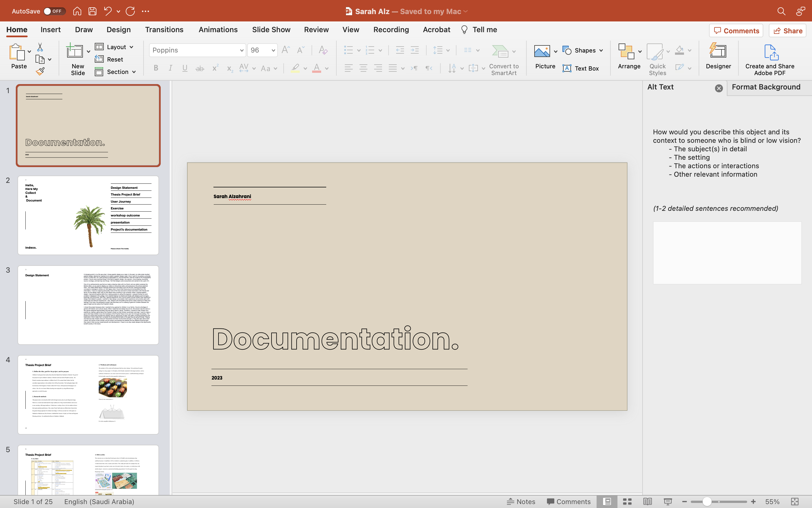Click the Paste clipboard icon
The height and width of the screenshot is (508, 812).
[x=17, y=52]
